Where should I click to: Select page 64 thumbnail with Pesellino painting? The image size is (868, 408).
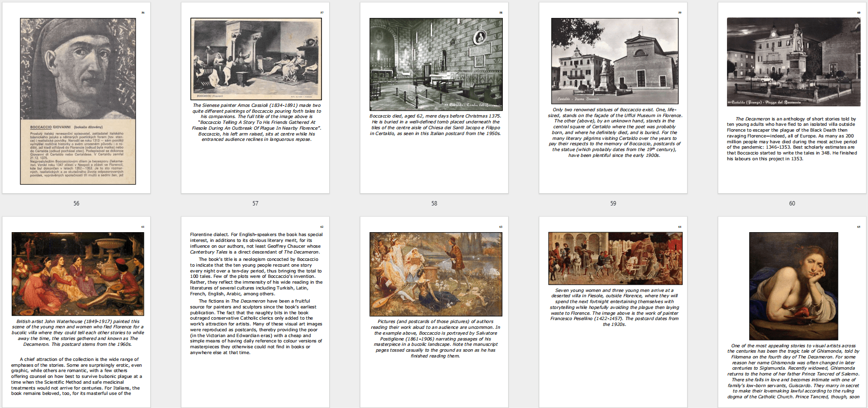click(613, 312)
